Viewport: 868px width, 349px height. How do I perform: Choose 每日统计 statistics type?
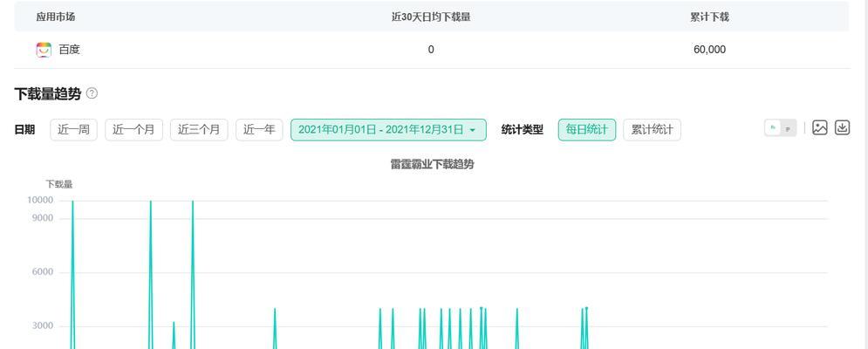(x=587, y=130)
